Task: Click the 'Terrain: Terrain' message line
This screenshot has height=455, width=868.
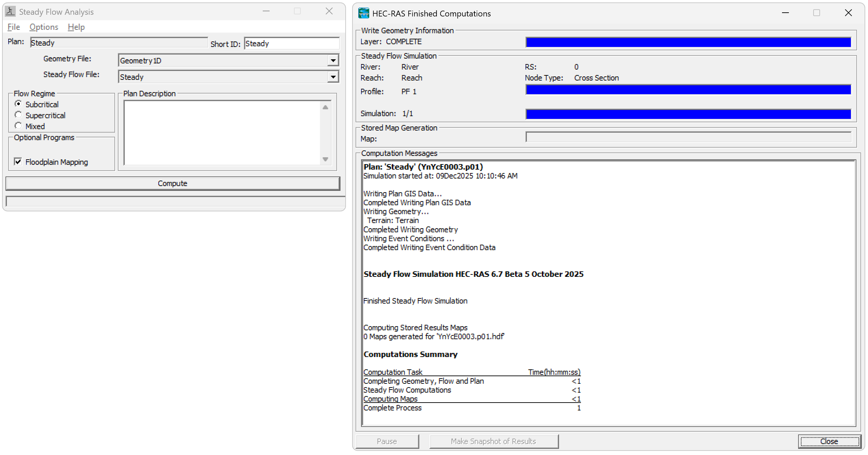Action: click(393, 220)
